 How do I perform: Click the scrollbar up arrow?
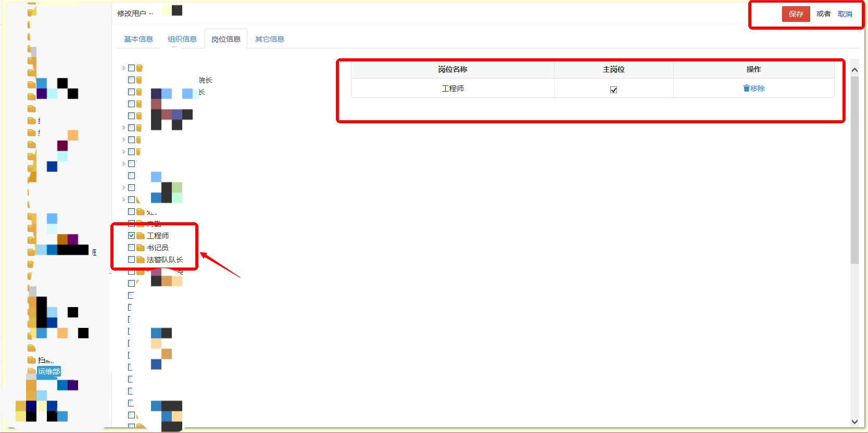click(854, 70)
